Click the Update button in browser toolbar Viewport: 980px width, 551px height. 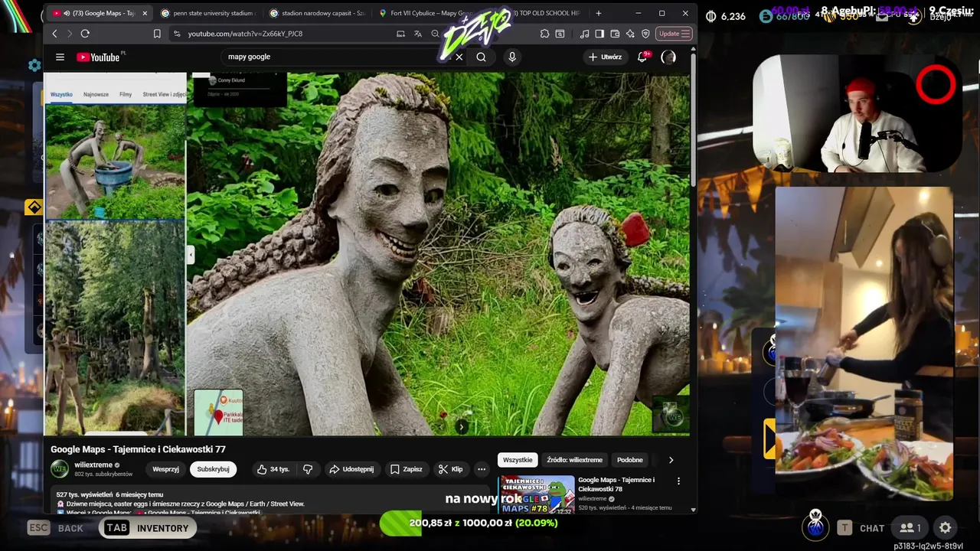point(675,34)
